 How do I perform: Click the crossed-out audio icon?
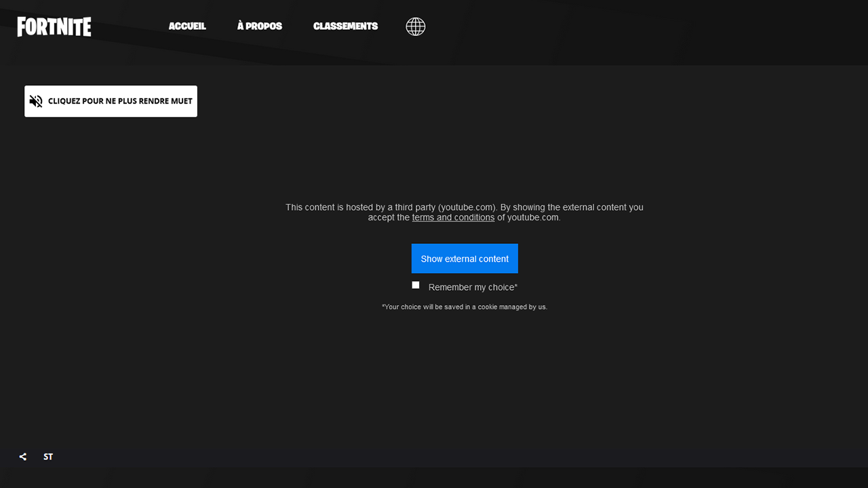tap(36, 101)
